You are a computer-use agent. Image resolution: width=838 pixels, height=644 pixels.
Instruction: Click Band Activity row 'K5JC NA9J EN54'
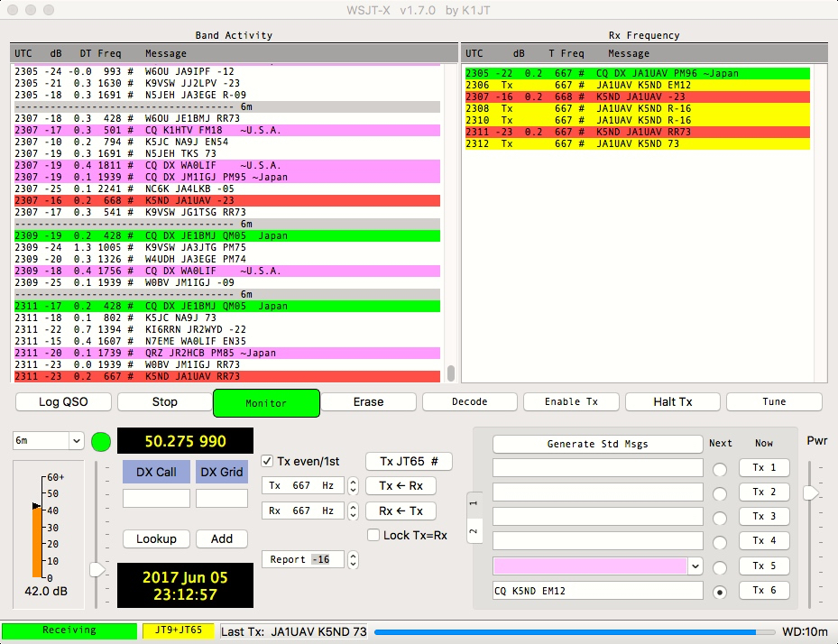point(227,143)
